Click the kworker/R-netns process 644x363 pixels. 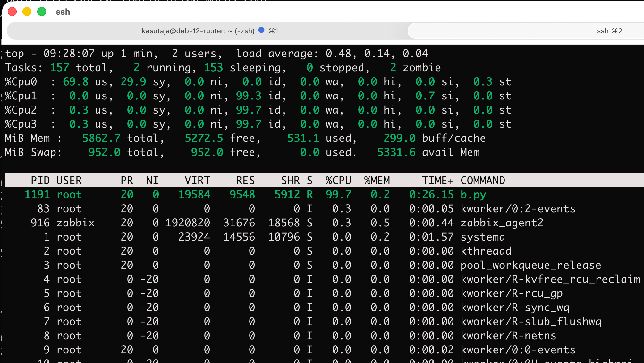click(508, 336)
